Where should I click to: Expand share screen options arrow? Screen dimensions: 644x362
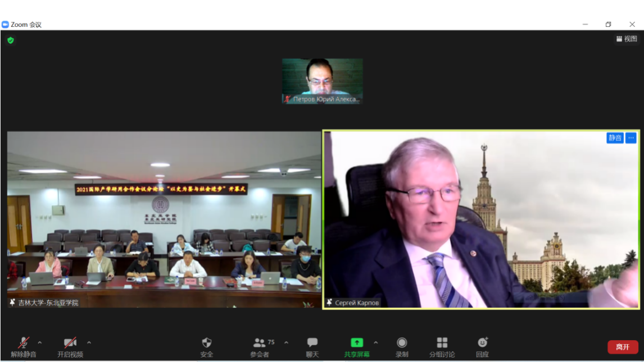(376, 342)
